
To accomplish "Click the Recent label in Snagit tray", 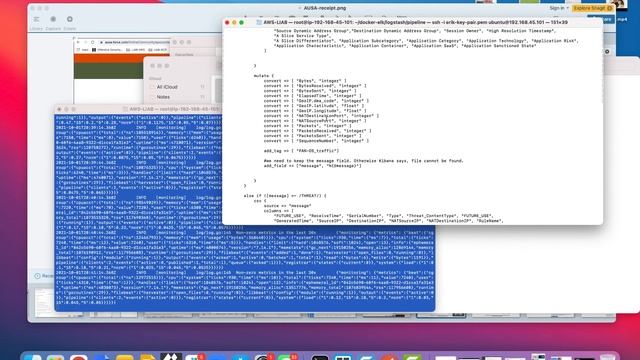I will pyautogui.click(x=47, y=276).
